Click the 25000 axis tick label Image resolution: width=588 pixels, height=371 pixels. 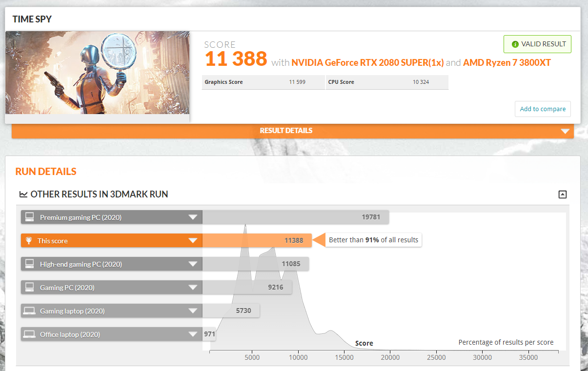[x=436, y=357]
